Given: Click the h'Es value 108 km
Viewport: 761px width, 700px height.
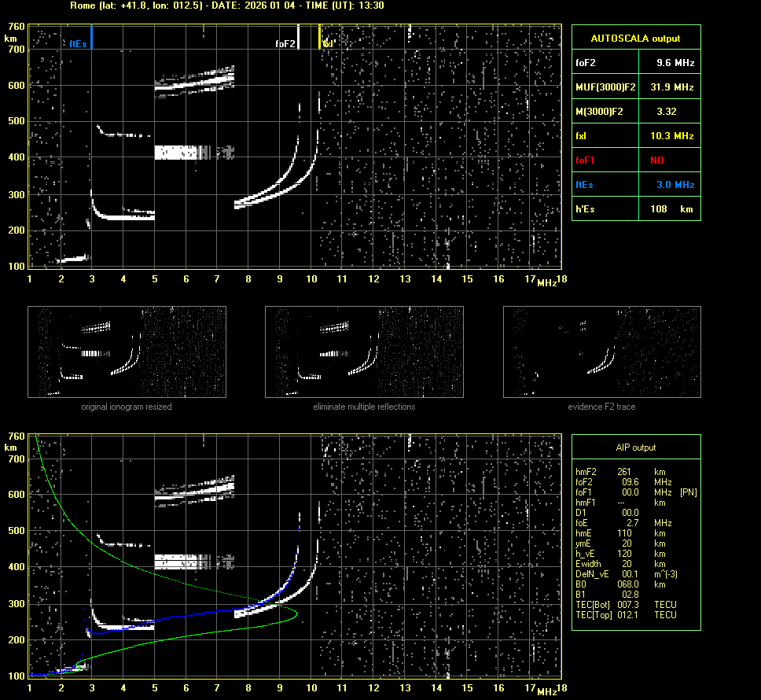Looking at the screenshot, I should click(667, 208).
